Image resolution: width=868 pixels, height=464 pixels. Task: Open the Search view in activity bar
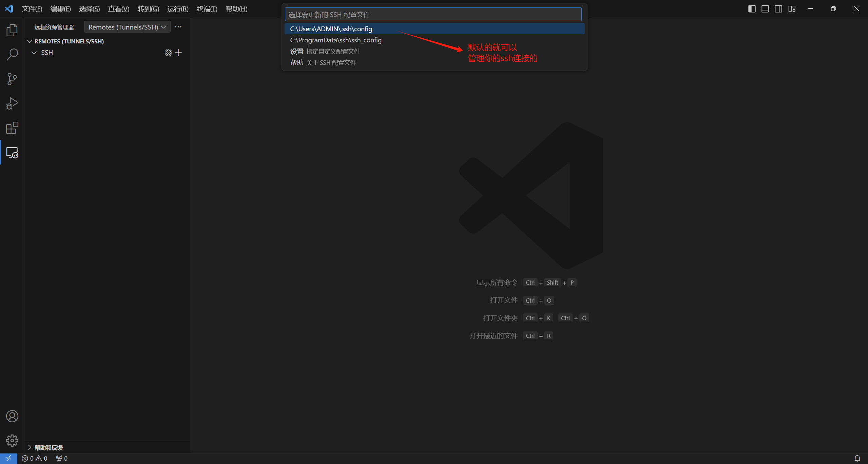(12, 54)
